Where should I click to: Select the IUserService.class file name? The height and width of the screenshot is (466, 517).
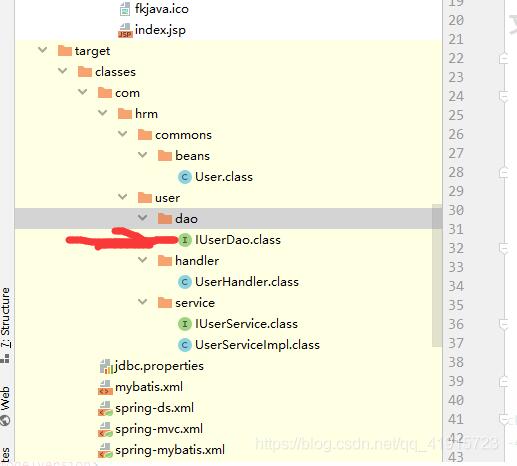coord(247,324)
